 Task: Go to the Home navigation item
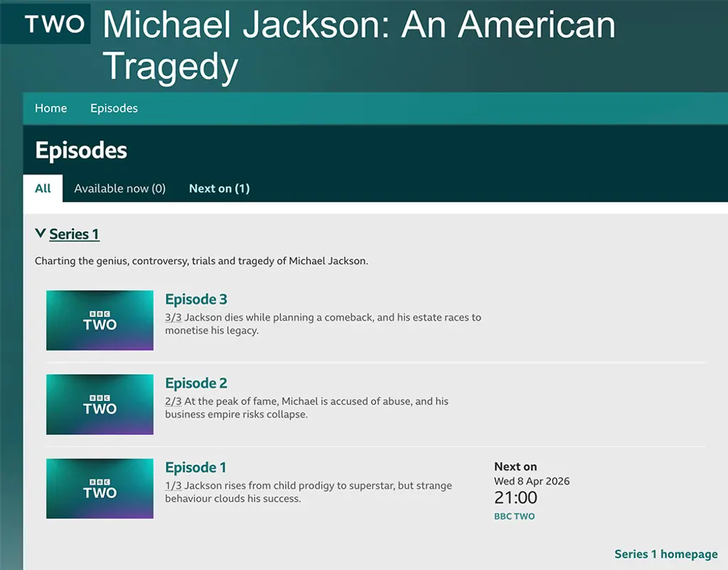pos(50,108)
